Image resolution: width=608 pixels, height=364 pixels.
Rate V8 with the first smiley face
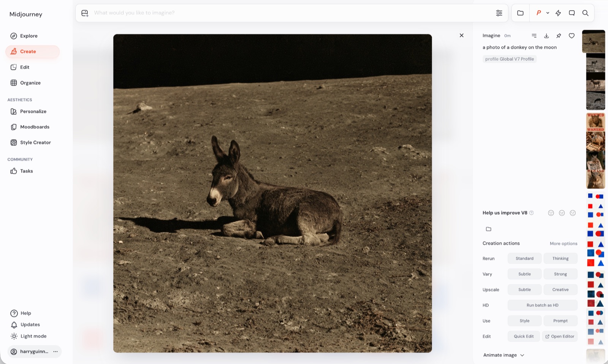pos(551,213)
